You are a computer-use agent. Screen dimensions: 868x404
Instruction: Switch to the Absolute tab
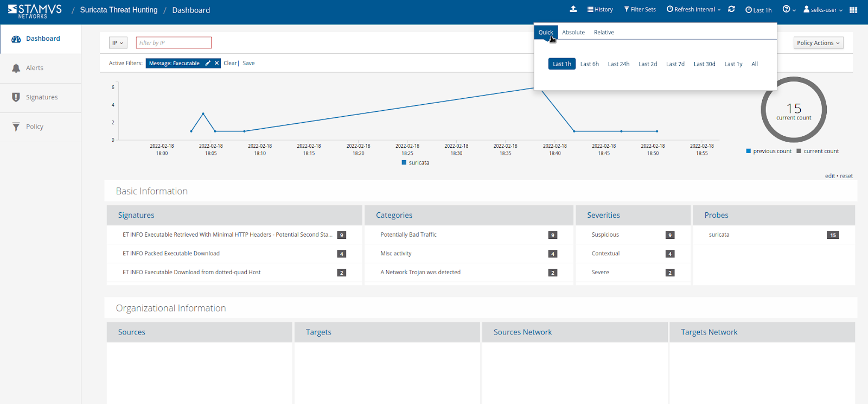(x=573, y=33)
